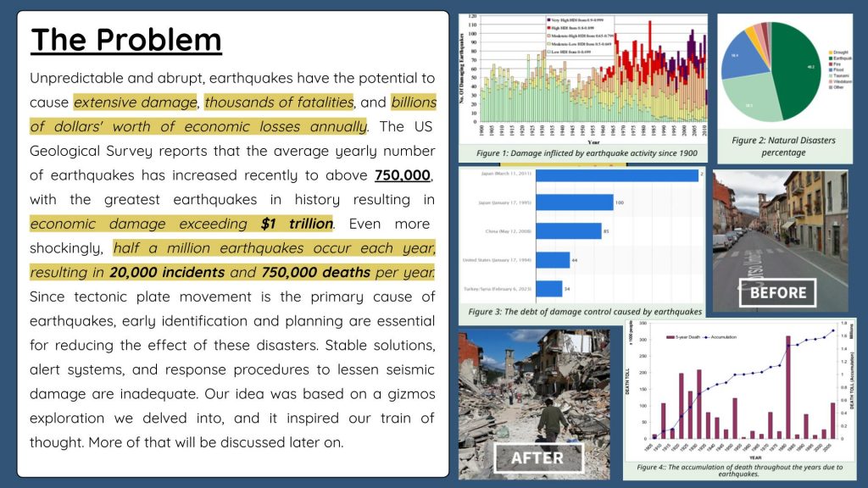868x488 pixels.
Task: Click the Turkey/Syria 2023 bar valued 34
Action: [x=549, y=289]
